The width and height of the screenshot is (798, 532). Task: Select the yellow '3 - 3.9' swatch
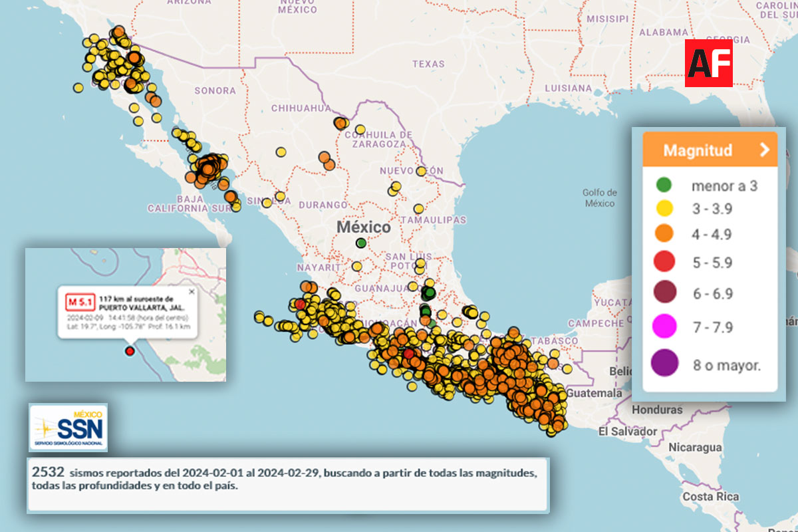664,209
